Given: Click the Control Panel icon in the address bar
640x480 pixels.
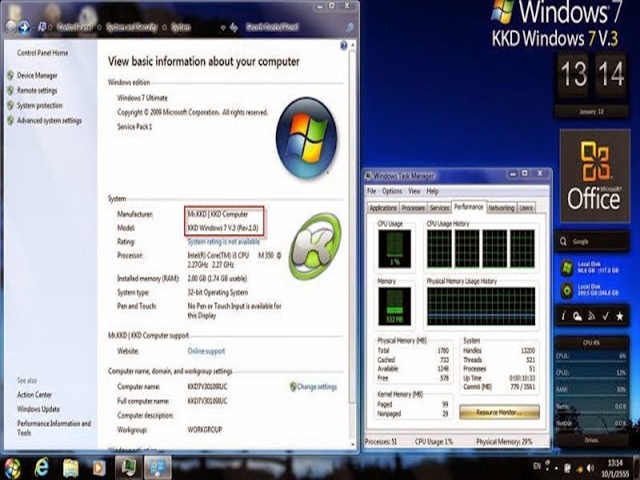Looking at the screenshot, I should pyautogui.click(x=42, y=27).
